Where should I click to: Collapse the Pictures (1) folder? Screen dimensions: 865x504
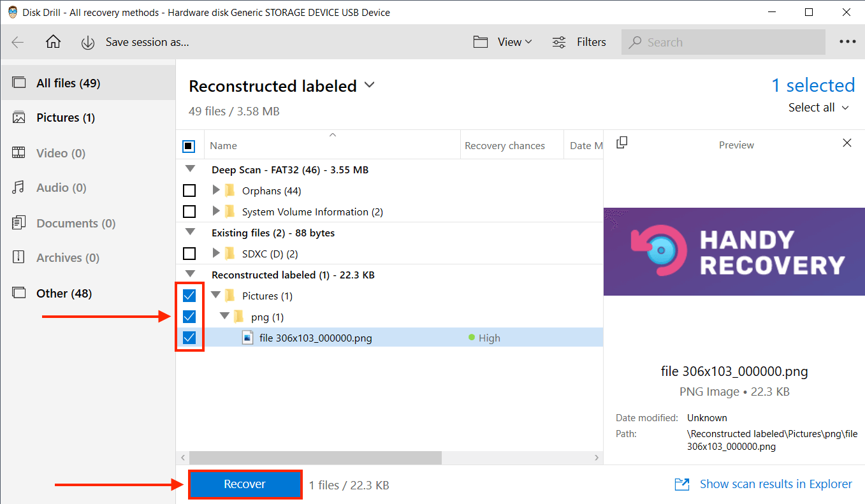[x=215, y=296]
